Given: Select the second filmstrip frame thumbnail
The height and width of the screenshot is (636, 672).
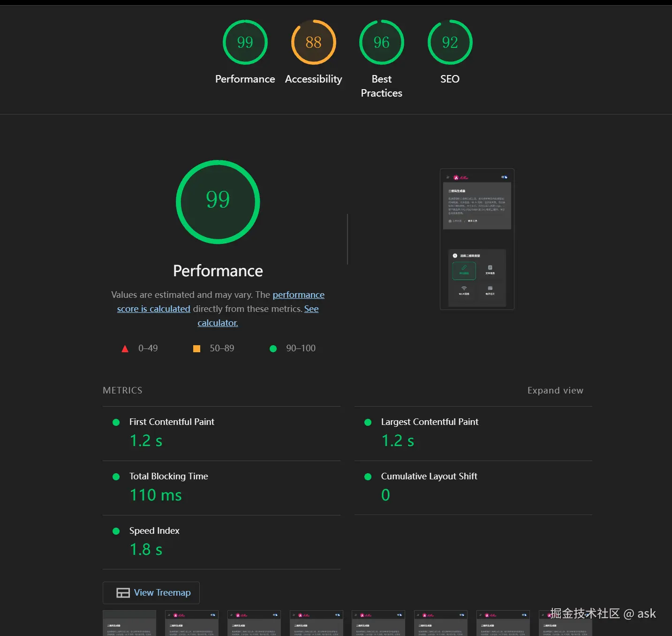Looking at the screenshot, I should click(192, 623).
